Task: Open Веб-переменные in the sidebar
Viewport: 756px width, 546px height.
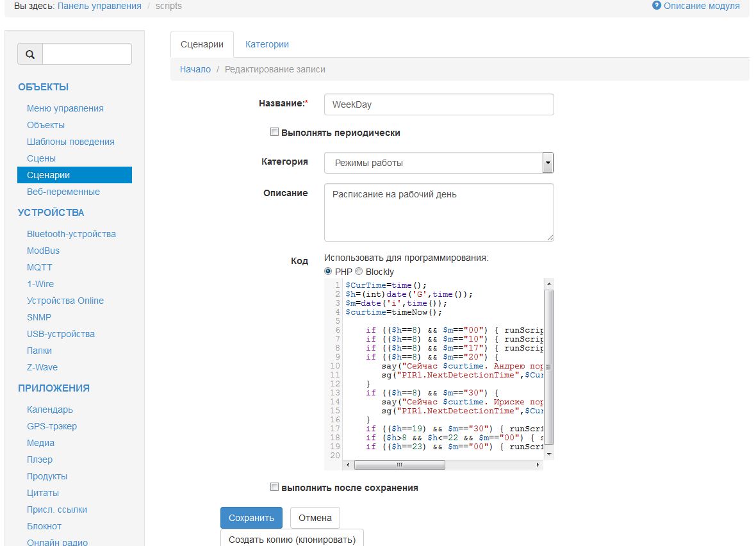Action: click(63, 192)
